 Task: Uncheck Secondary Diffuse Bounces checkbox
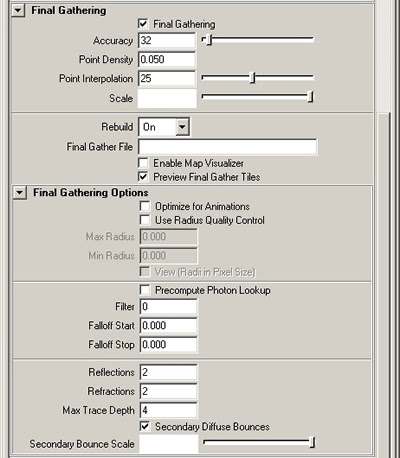point(145,426)
